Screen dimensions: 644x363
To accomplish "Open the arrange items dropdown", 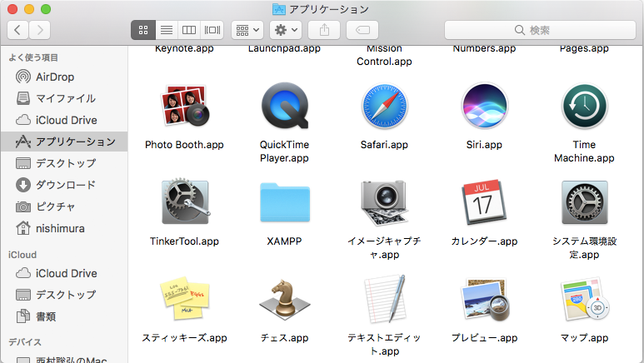I will 247,30.
